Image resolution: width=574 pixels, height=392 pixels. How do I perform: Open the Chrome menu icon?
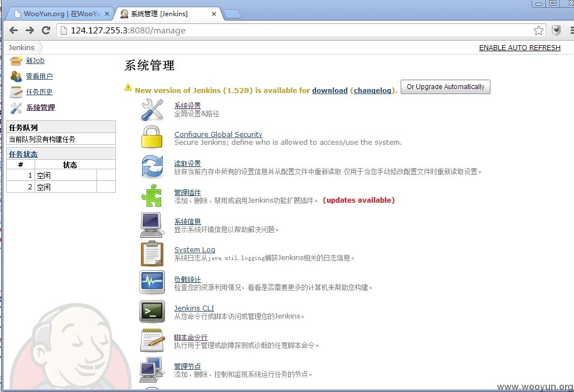pyautogui.click(x=571, y=31)
